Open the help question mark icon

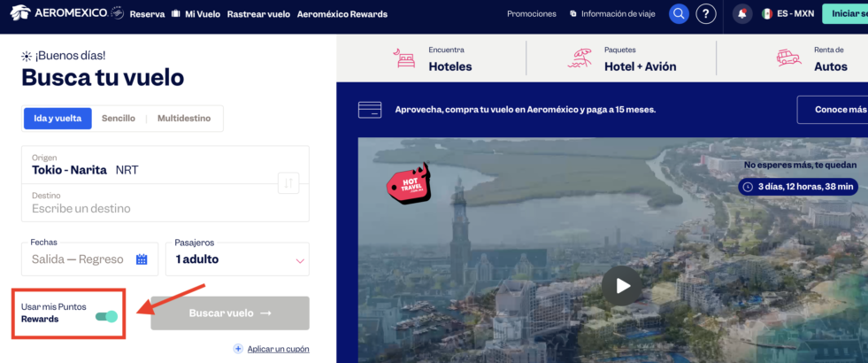pos(706,13)
